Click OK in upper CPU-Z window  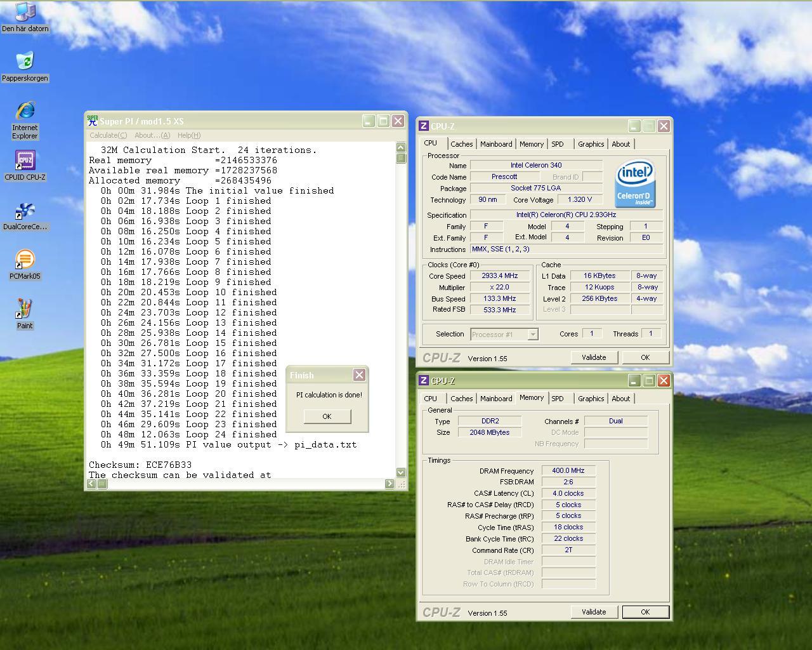tap(645, 357)
